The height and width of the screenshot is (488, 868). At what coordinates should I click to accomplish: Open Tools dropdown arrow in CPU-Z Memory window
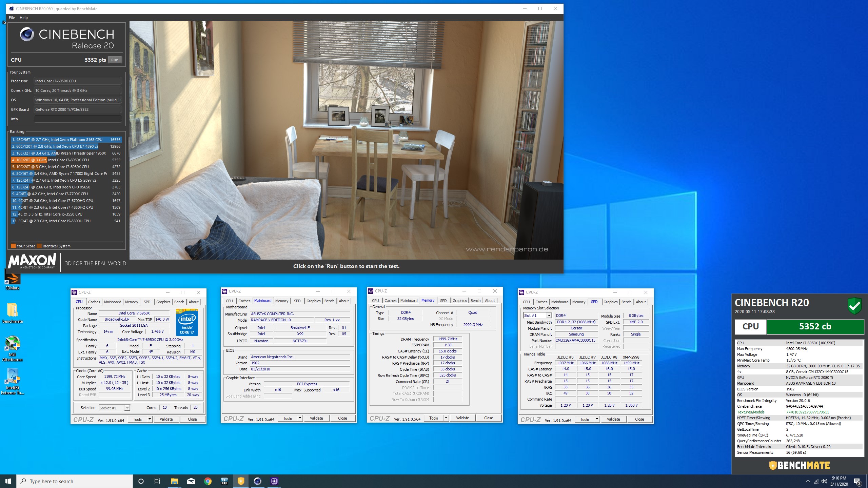[446, 418]
